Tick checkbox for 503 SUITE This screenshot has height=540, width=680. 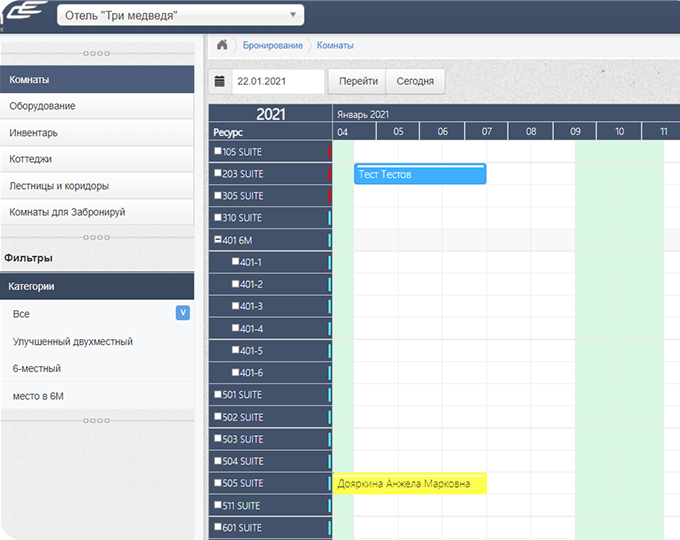click(x=218, y=438)
